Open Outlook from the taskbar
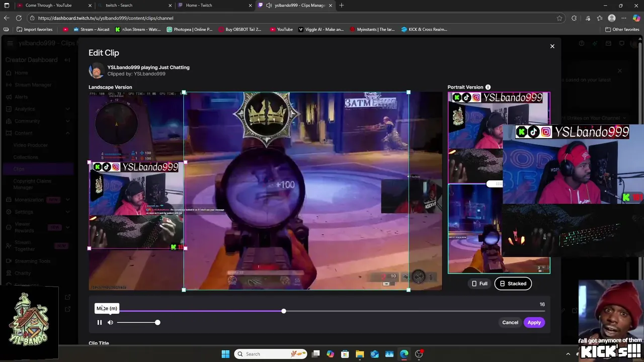644x362 pixels. [x=375, y=354]
